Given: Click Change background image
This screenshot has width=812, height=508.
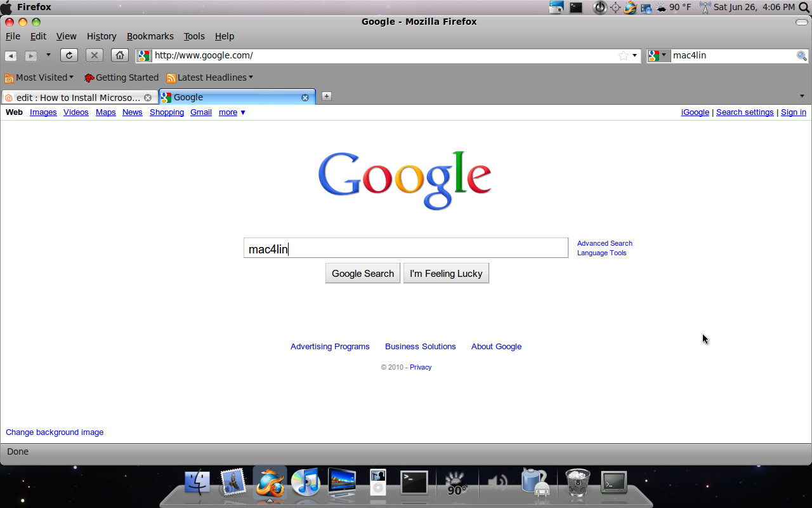Looking at the screenshot, I should (55, 432).
